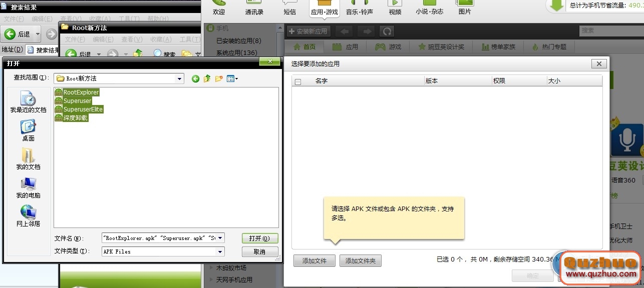Click Wandoujia 搜索 search field
This screenshot has height=288, width=644.
click(611, 30)
